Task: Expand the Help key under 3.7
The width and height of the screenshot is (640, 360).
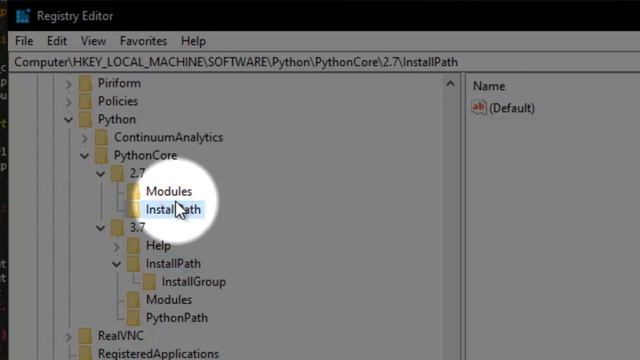Action: [x=116, y=246]
